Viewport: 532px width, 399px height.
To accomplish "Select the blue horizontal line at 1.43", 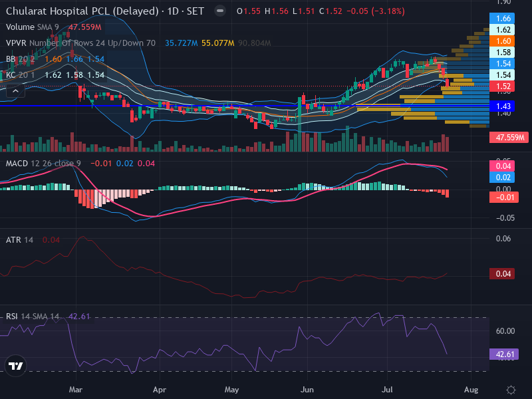I will (244, 106).
